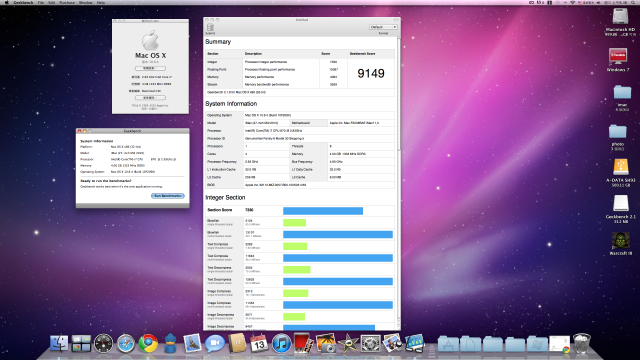640x360 pixels.
Task: Open Macintosh HD drive on desktop
Action: pyautogui.click(x=620, y=17)
